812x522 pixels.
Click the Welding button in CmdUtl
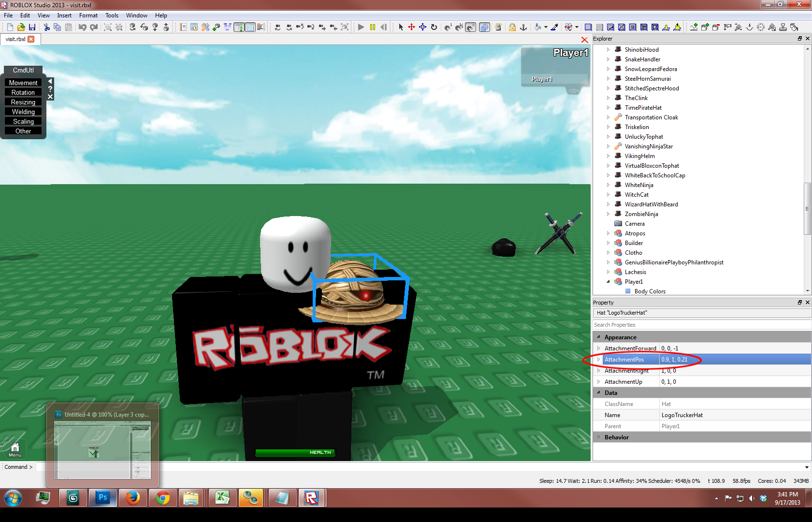[x=23, y=112]
